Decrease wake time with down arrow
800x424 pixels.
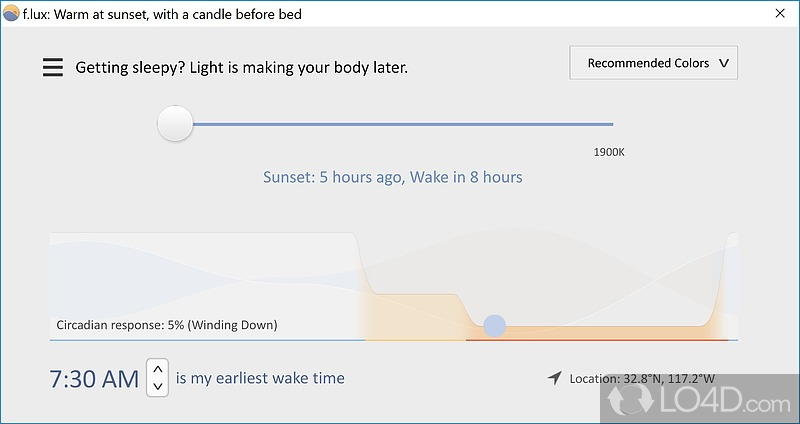pyautogui.click(x=157, y=386)
